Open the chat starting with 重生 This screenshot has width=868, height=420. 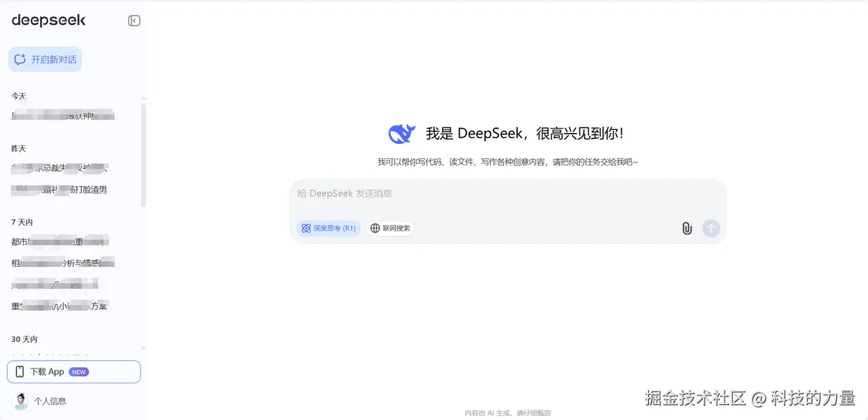tap(60, 307)
